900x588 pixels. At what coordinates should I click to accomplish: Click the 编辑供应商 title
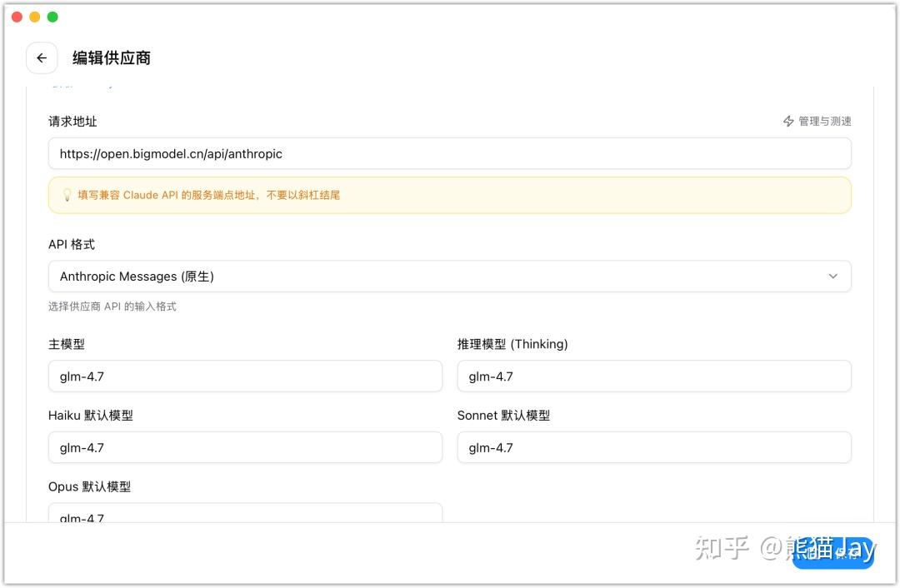pyautogui.click(x=112, y=58)
